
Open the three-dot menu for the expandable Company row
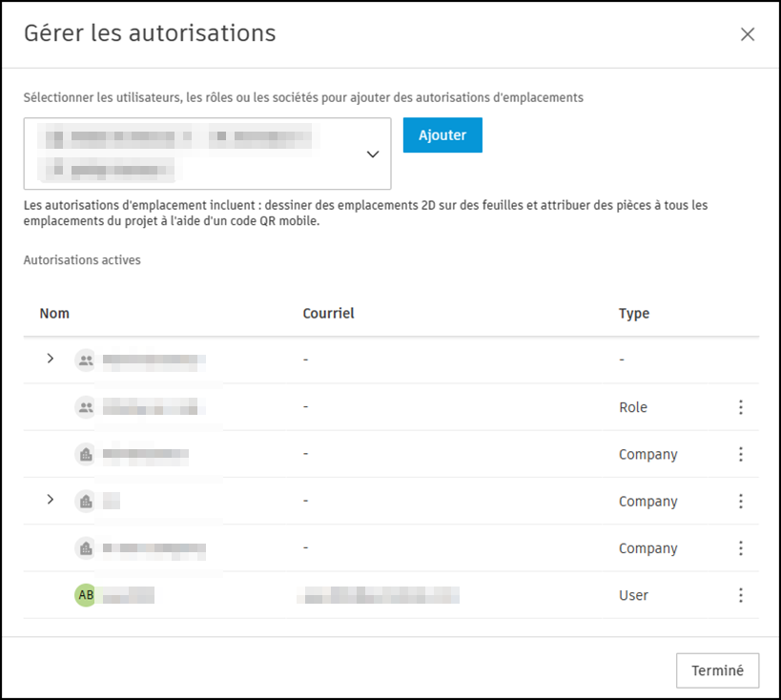pyautogui.click(x=741, y=501)
